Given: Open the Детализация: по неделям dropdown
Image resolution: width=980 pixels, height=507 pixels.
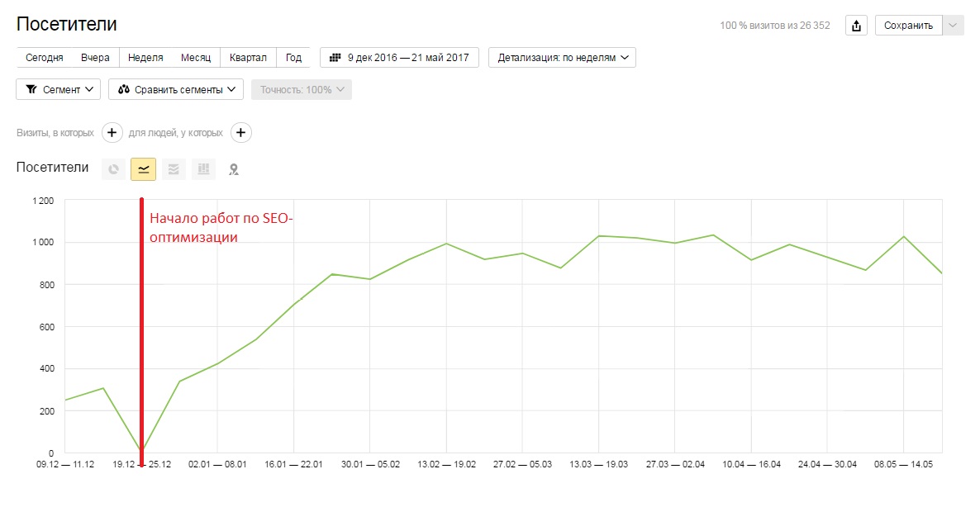Looking at the screenshot, I should pyautogui.click(x=562, y=58).
